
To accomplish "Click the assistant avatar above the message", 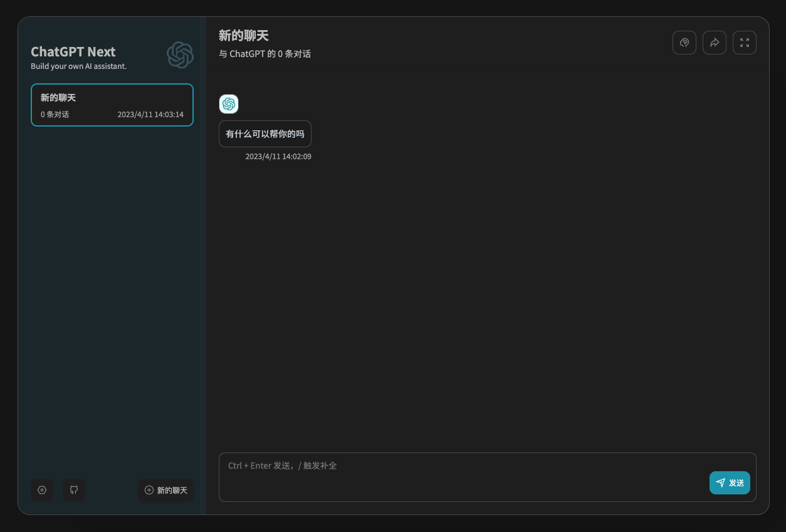I will 229,104.
